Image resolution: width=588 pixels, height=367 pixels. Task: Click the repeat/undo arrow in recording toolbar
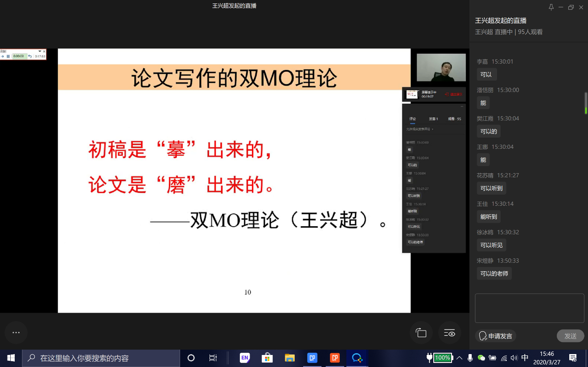[30, 57]
